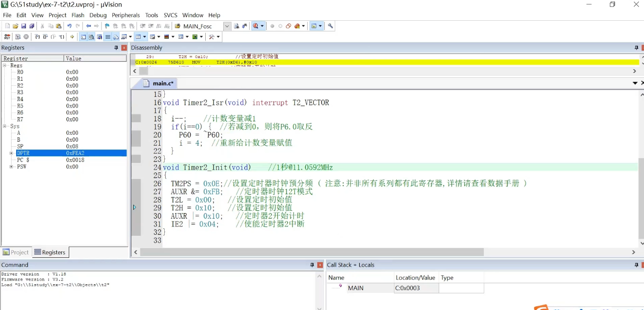Image resolution: width=644 pixels, height=310 pixels.
Task: Click the Disassembly horizontal scrollbar right arrow
Action: click(634, 71)
